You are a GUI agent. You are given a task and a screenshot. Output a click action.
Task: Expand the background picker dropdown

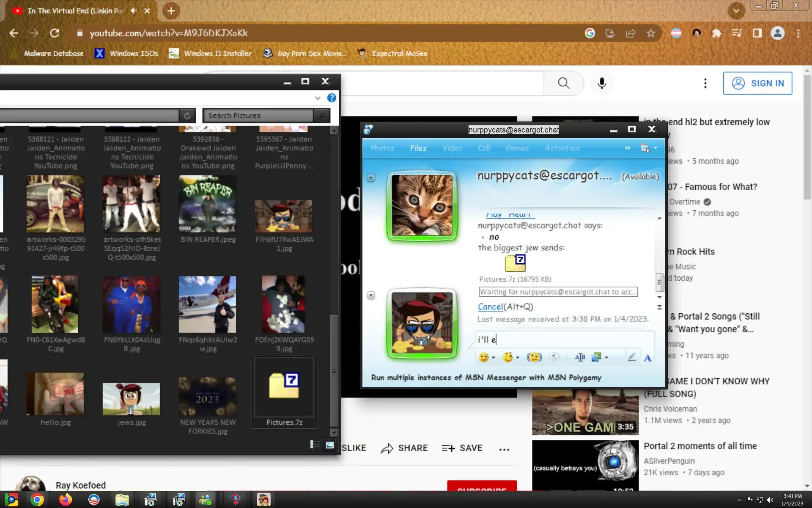(606, 358)
